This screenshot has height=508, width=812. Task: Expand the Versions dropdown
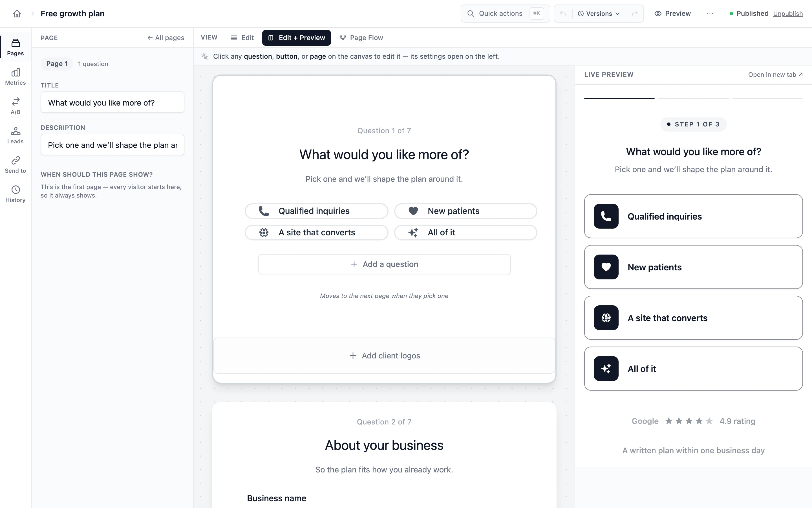coord(599,14)
